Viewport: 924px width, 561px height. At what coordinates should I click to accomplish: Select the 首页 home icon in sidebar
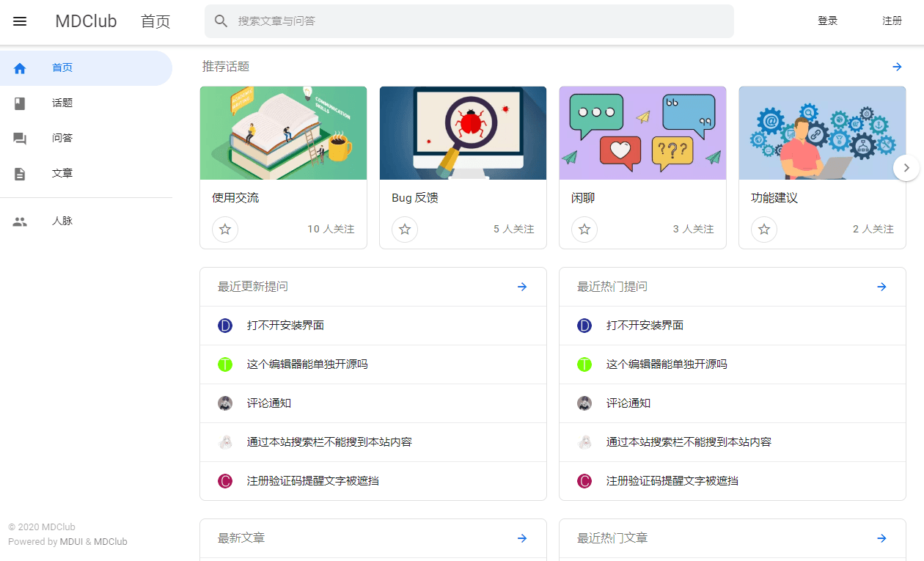click(x=19, y=67)
